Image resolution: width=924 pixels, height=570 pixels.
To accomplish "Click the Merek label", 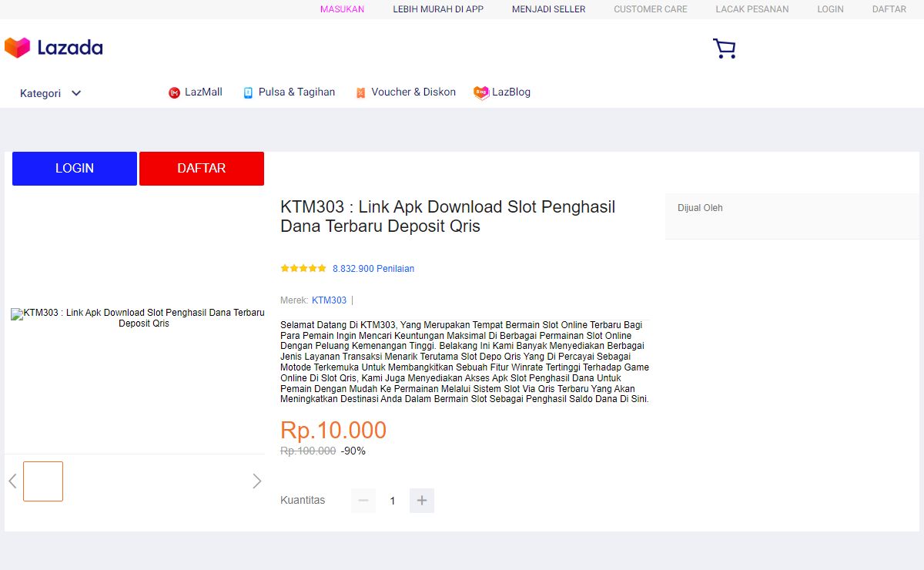I will pos(294,300).
